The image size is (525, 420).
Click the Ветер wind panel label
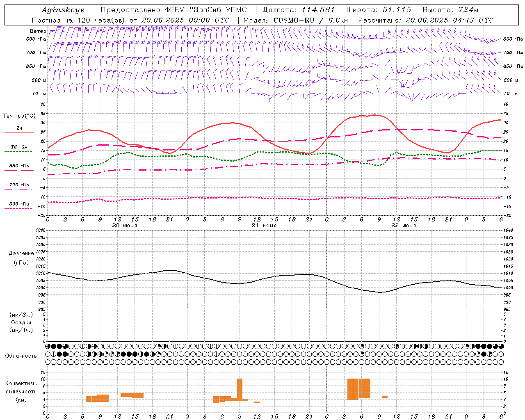38,31
